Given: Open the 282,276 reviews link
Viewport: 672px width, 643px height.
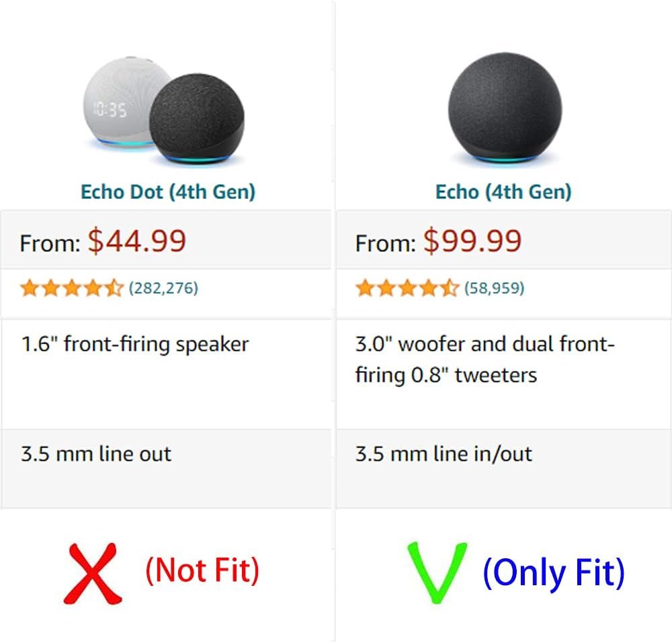Looking at the screenshot, I should [163, 288].
